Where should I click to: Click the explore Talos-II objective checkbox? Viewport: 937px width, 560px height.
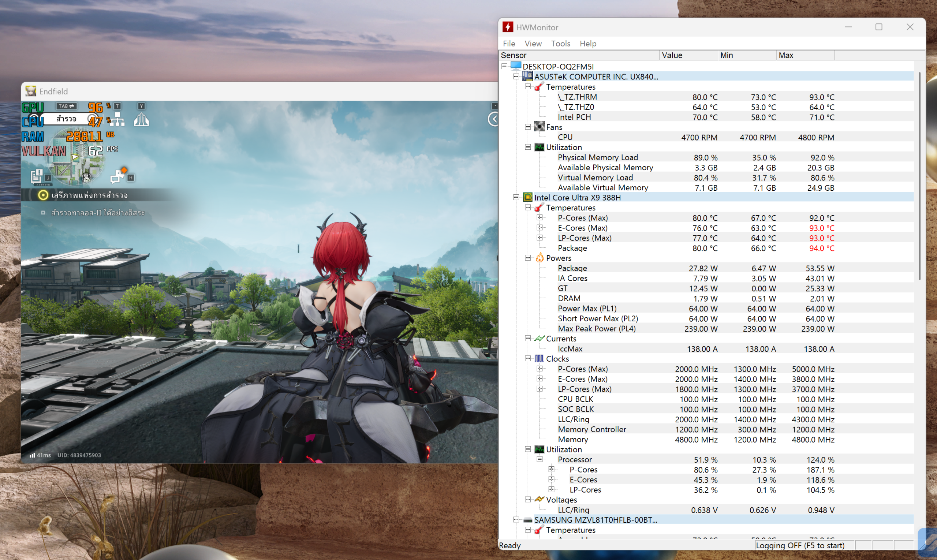(43, 213)
